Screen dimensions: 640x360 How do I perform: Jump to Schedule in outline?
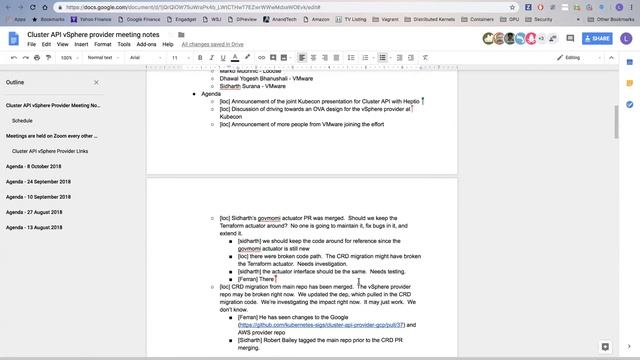[x=22, y=121]
